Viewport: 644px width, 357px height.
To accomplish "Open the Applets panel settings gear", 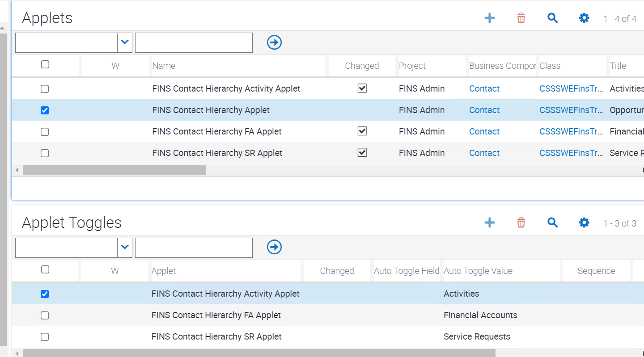I will pos(584,18).
